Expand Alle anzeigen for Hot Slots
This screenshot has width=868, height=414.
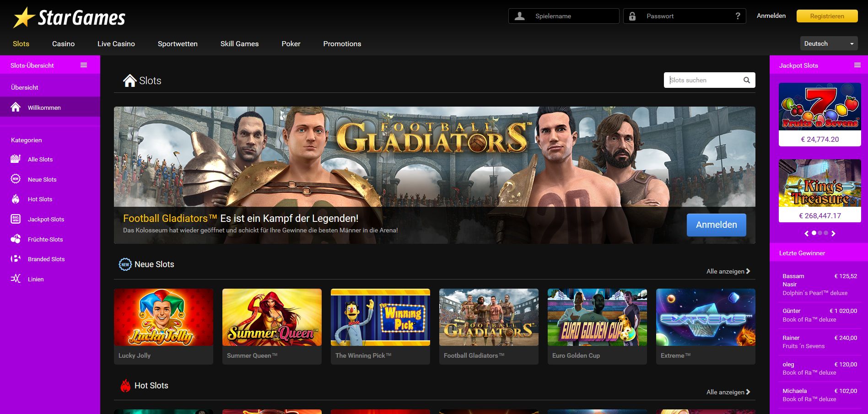coord(728,392)
